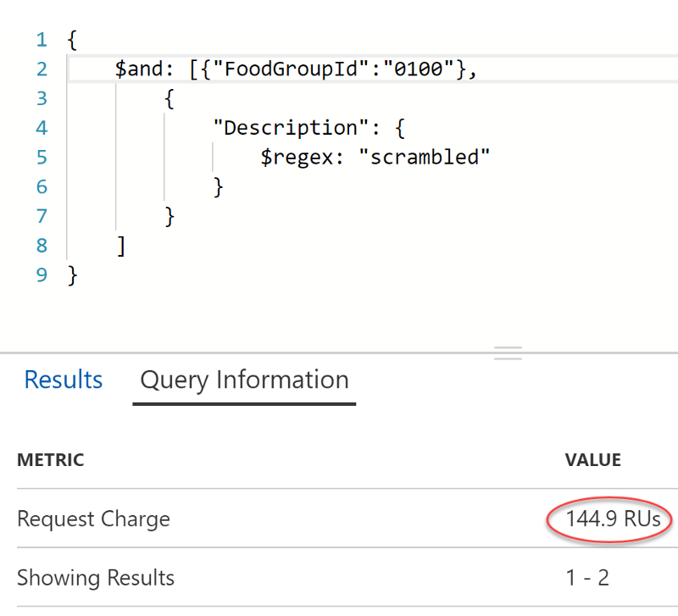678x616 pixels.
Task: Click the VALUE column header
Action: click(593, 461)
